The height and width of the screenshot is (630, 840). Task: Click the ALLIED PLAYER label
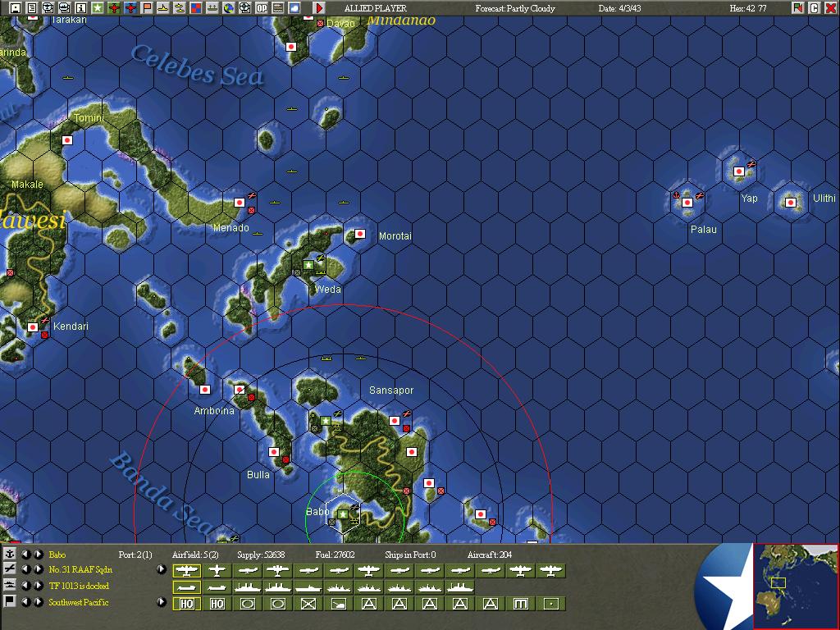[375, 8]
